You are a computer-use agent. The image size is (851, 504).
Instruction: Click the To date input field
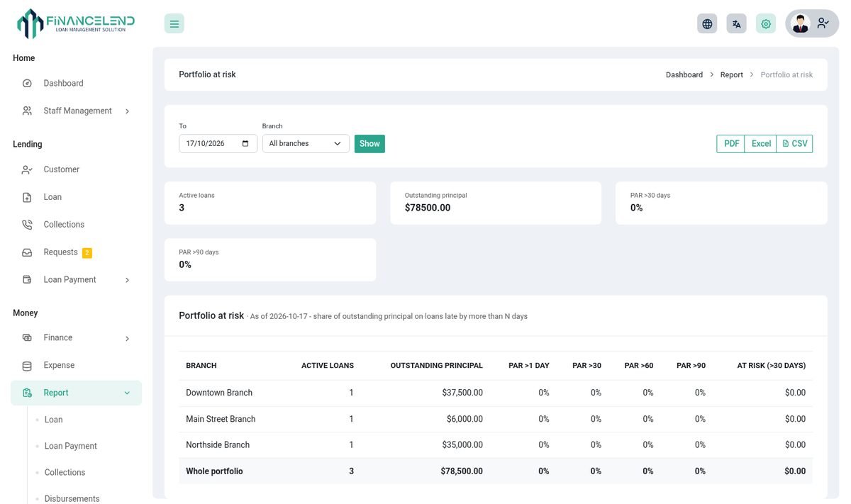click(218, 143)
